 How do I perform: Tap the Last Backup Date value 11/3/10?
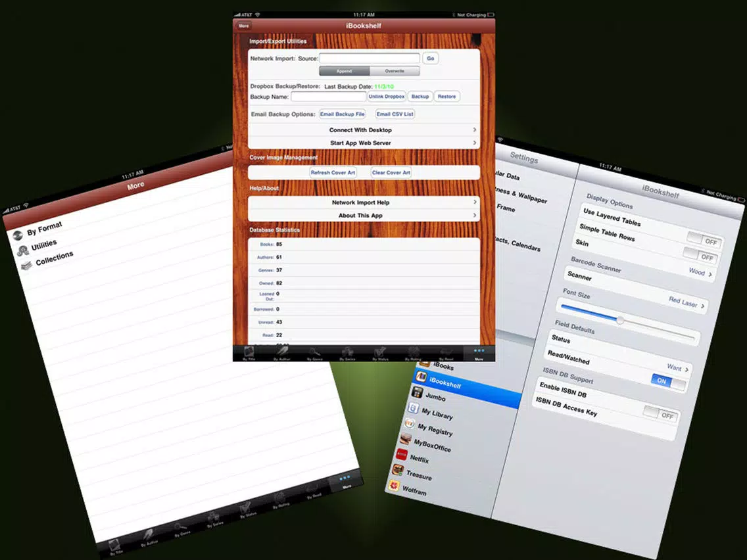pyautogui.click(x=384, y=87)
